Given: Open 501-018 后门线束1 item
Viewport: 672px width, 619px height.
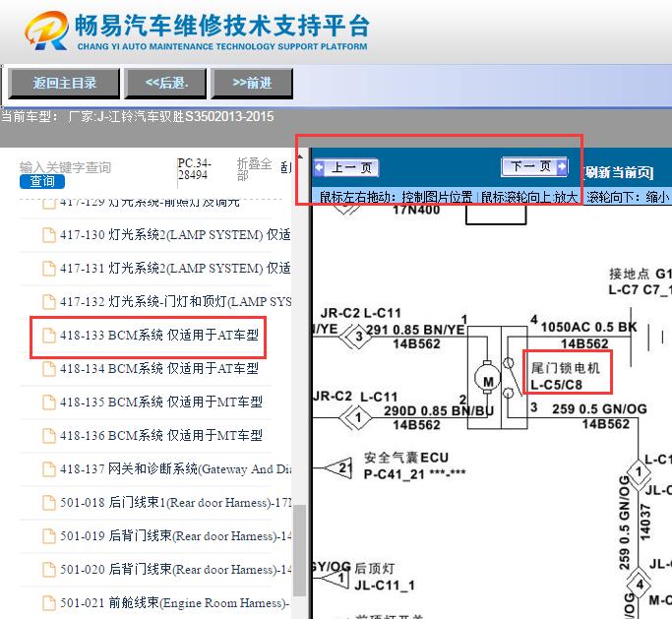Looking at the screenshot, I should pos(175,503).
